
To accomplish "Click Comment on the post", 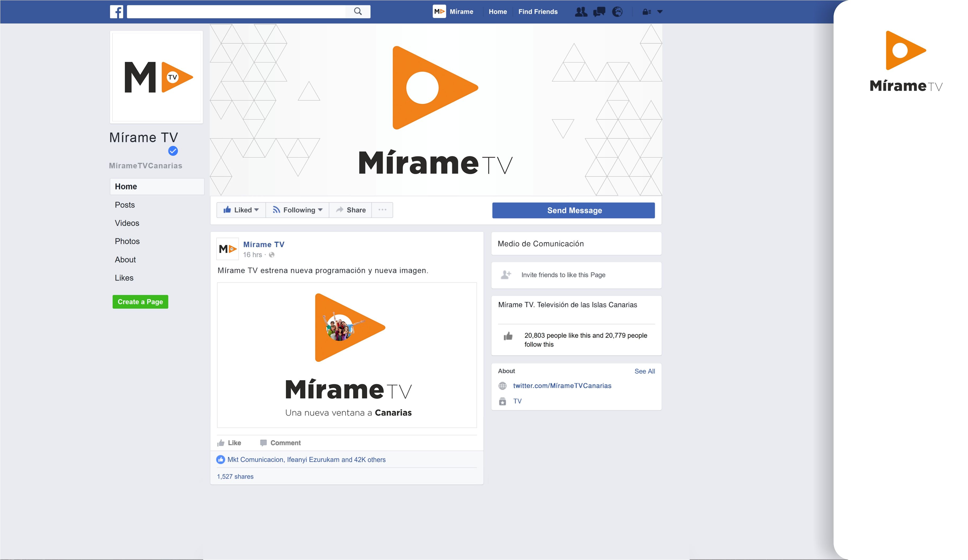I will tap(281, 443).
